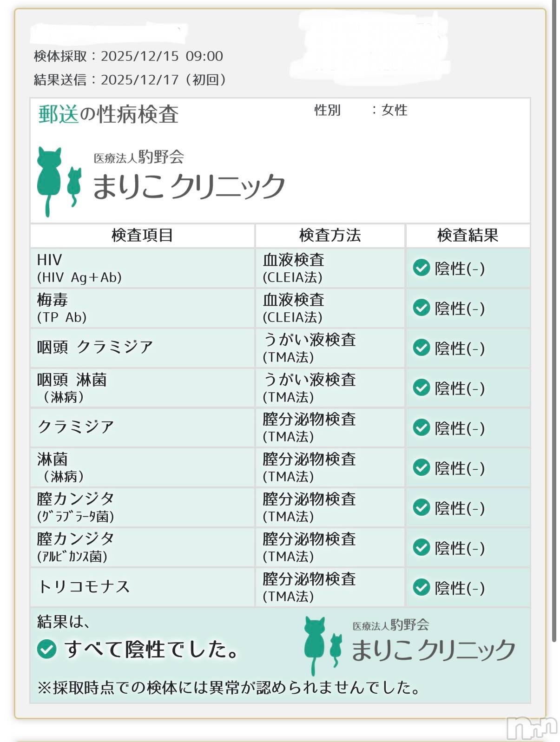Click checkmark icon in トリコモナス row
Viewport: 560px width, 742px height.
422,587
